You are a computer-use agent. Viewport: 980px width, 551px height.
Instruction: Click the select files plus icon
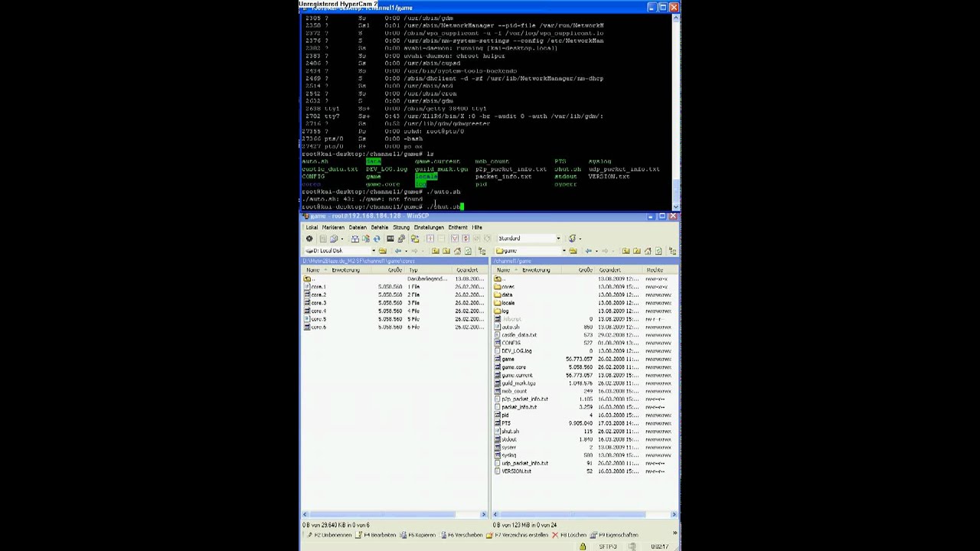[x=430, y=238]
